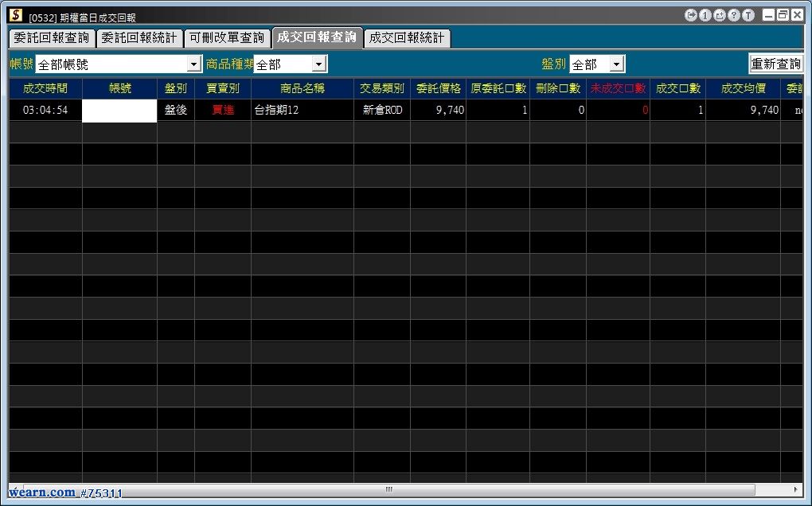Image resolution: width=812 pixels, height=506 pixels.
Task: Click the 商品名稱 column header
Action: point(303,88)
